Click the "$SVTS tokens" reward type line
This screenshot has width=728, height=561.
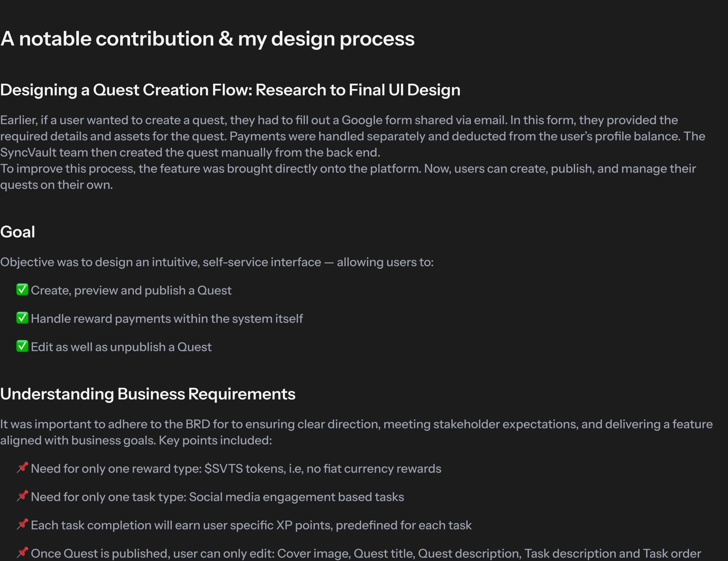pyautogui.click(x=236, y=469)
